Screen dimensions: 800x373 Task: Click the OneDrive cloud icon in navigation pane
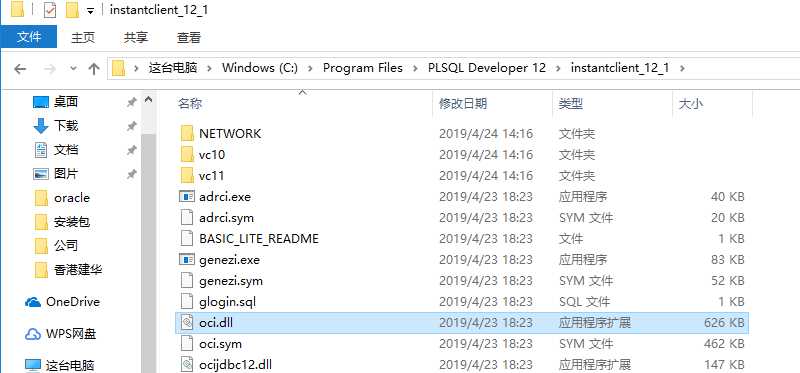coord(33,302)
